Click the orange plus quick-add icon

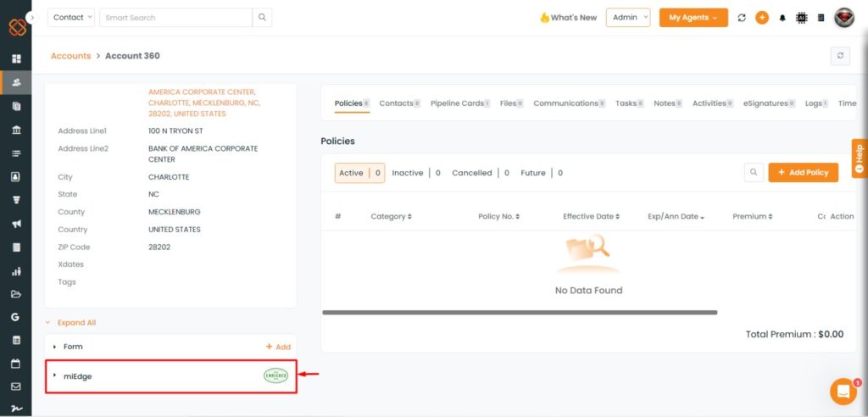(762, 18)
